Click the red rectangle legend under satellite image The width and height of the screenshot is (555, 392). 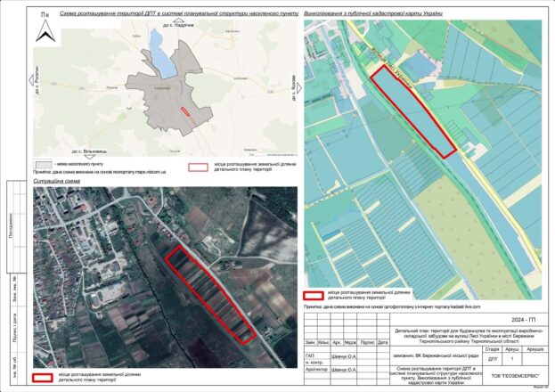(x=45, y=376)
